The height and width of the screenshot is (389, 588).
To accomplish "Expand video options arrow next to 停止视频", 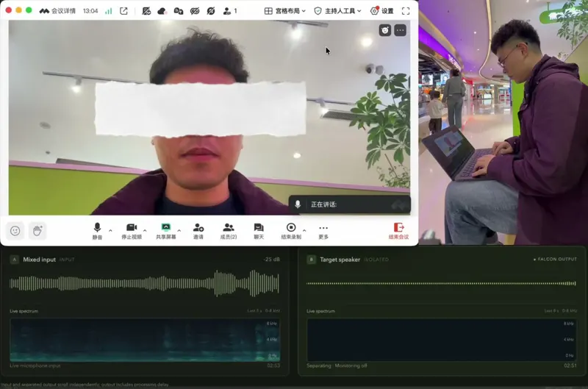I will pyautogui.click(x=145, y=230).
